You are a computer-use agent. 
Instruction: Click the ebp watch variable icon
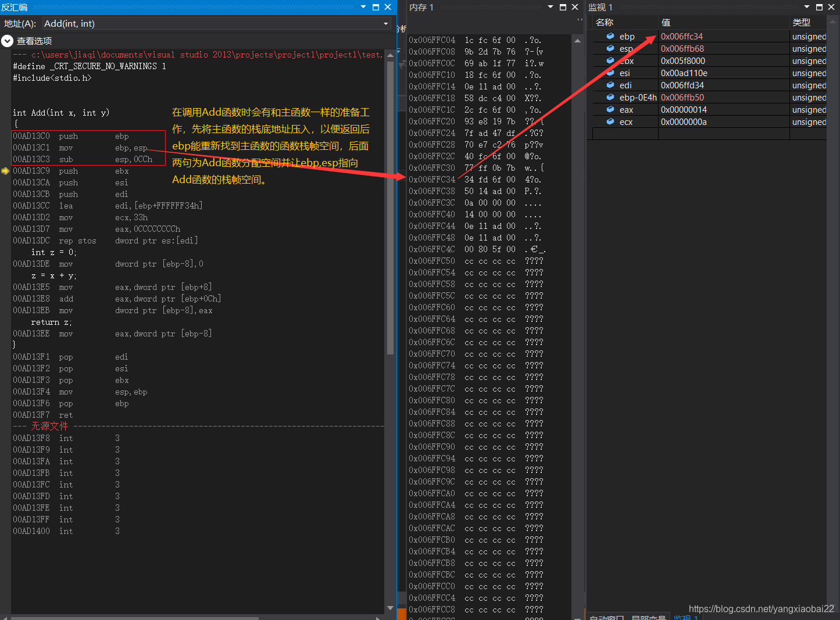point(610,36)
